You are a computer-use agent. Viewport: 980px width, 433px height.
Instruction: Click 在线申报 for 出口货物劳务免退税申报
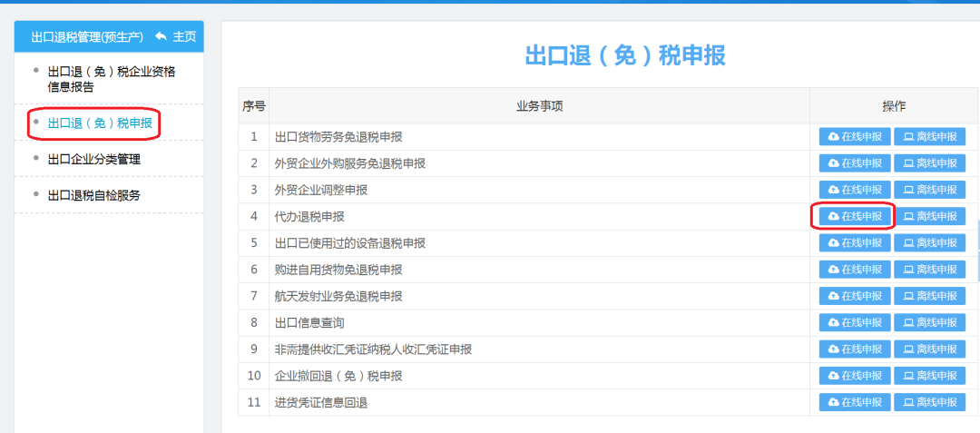pos(855,137)
